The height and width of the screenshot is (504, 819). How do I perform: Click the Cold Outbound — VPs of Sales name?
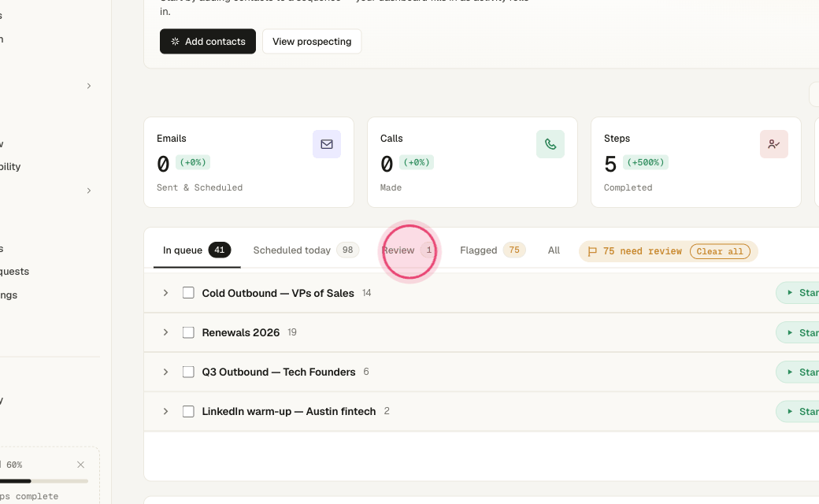[278, 293]
